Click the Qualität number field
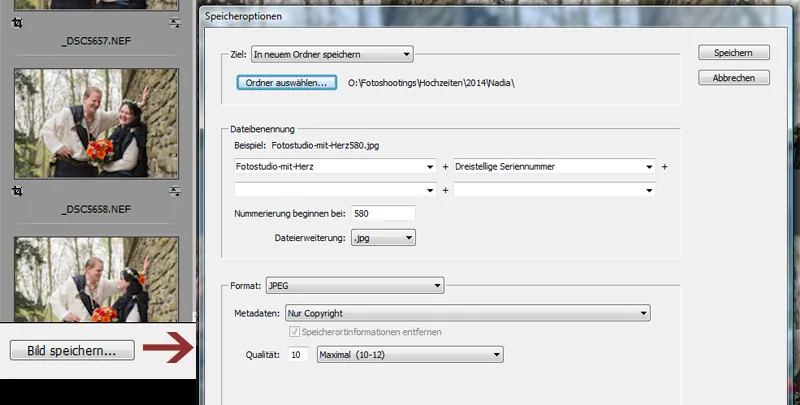This screenshot has height=405, width=800. (x=298, y=355)
